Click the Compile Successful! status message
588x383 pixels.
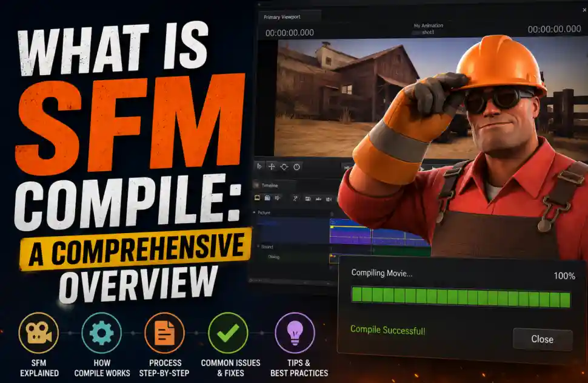click(388, 330)
